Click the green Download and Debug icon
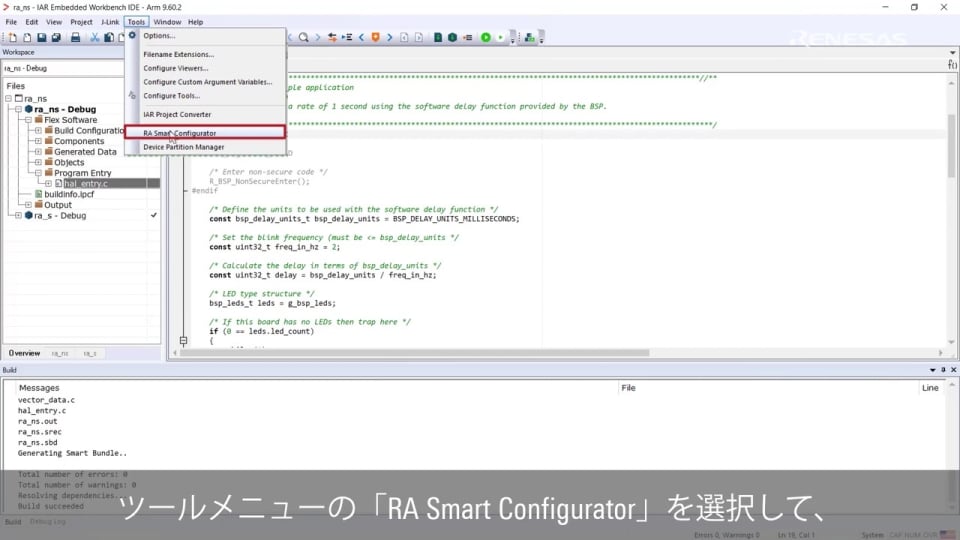Image resolution: width=960 pixels, height=540 pixels. click(x=485, y=38)
